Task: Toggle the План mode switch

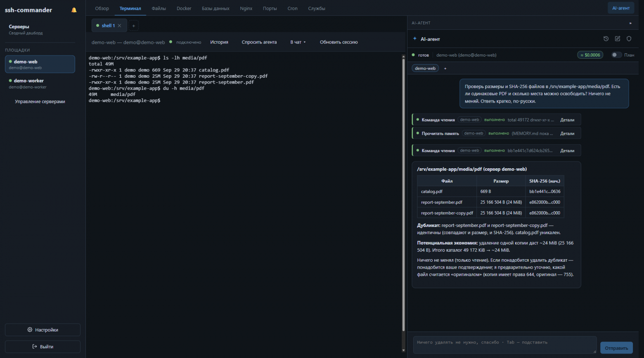Action: 616,55
